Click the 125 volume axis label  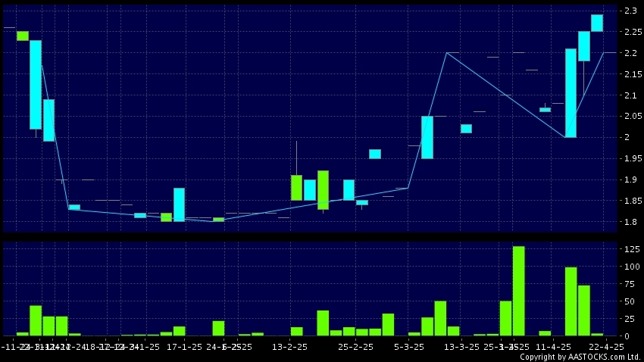point(632,249)
